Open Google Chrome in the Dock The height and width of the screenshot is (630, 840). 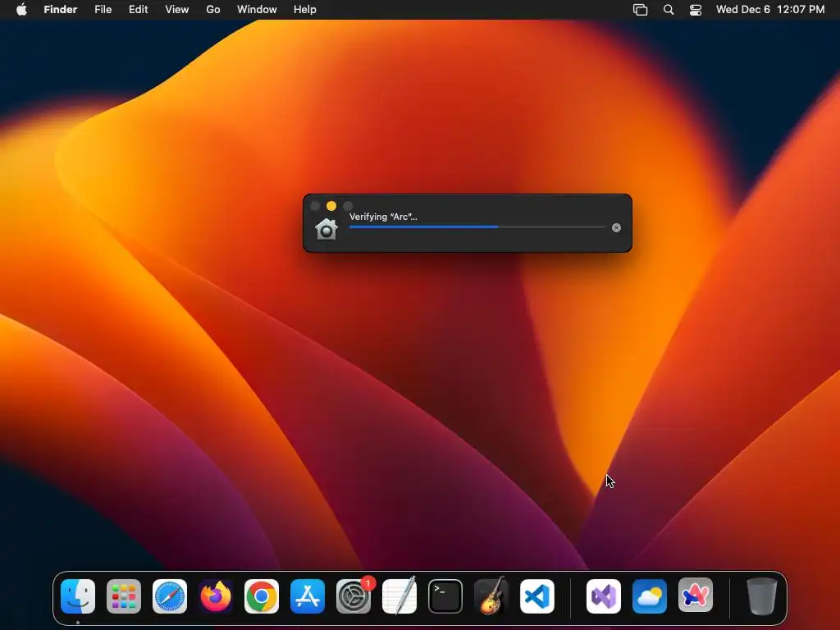262,596
